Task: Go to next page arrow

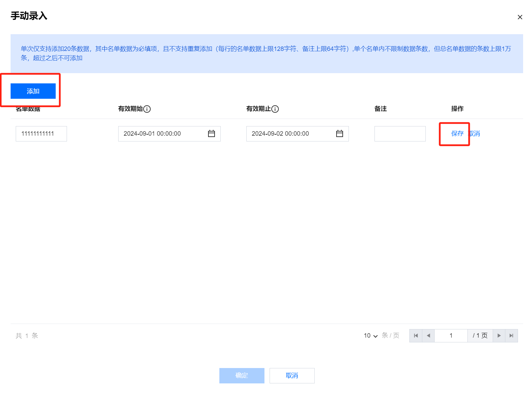Action: [x=499, y=336]
